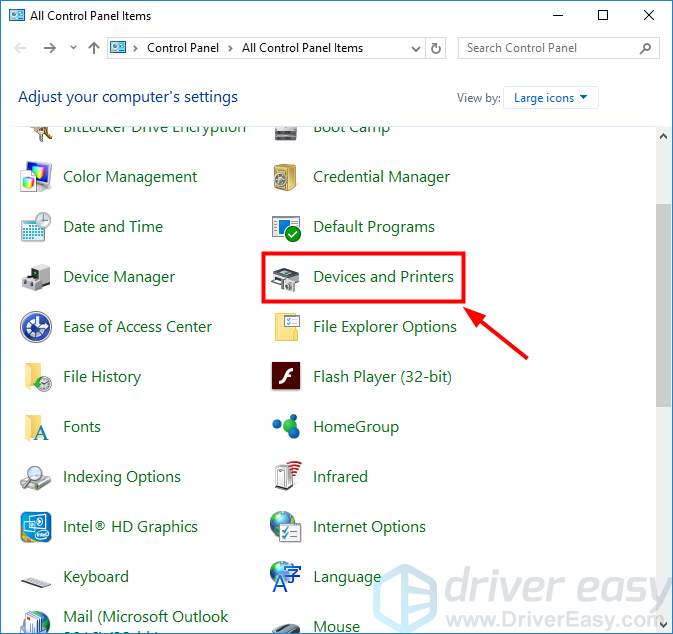
Task: Open the Devices and Printers icon
Action: click(x=286, y=277)
